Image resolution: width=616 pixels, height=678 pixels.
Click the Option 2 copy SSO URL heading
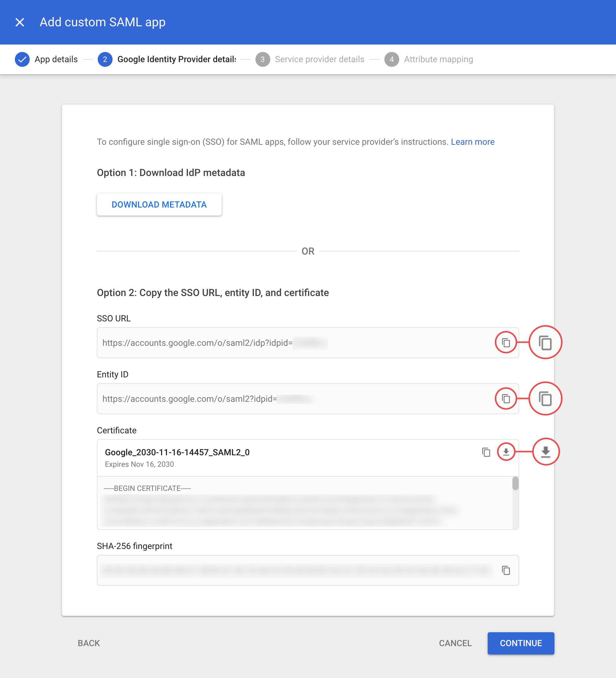(x=213, y=293)
